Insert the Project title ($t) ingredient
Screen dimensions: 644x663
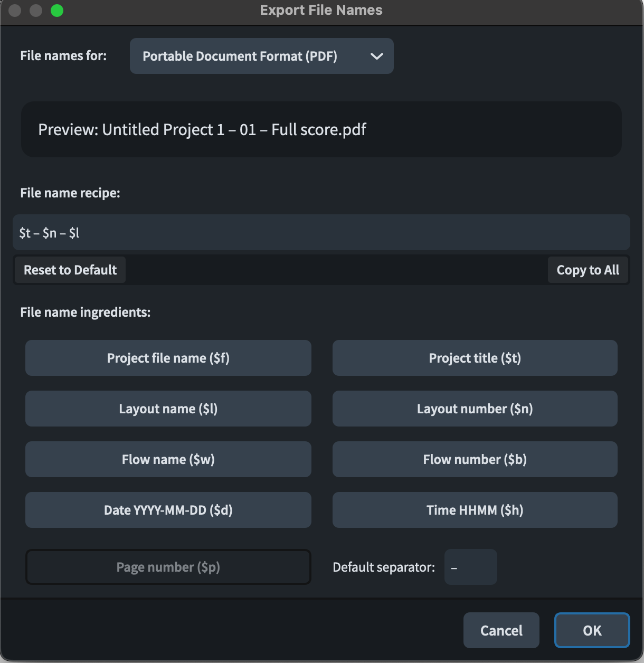475,358
